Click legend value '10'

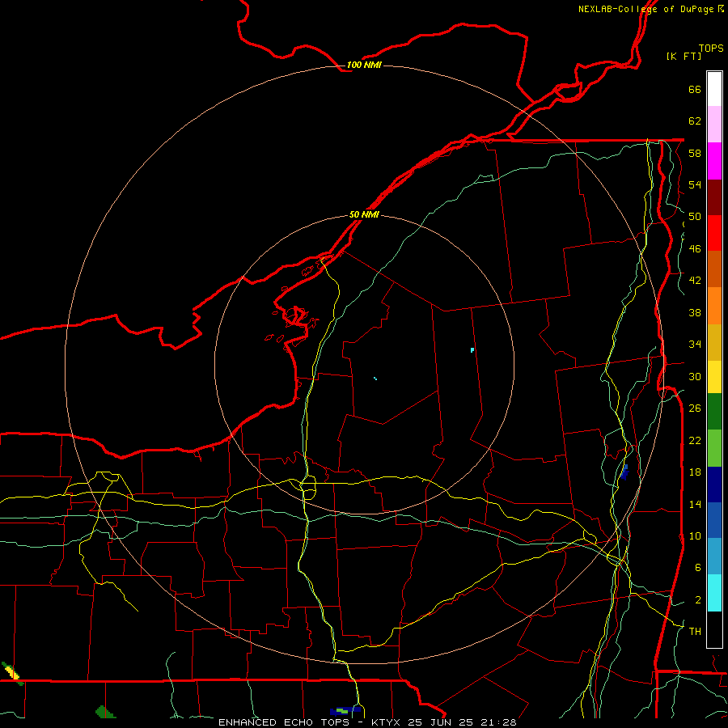pyautogui.click(x=695, y=535)
